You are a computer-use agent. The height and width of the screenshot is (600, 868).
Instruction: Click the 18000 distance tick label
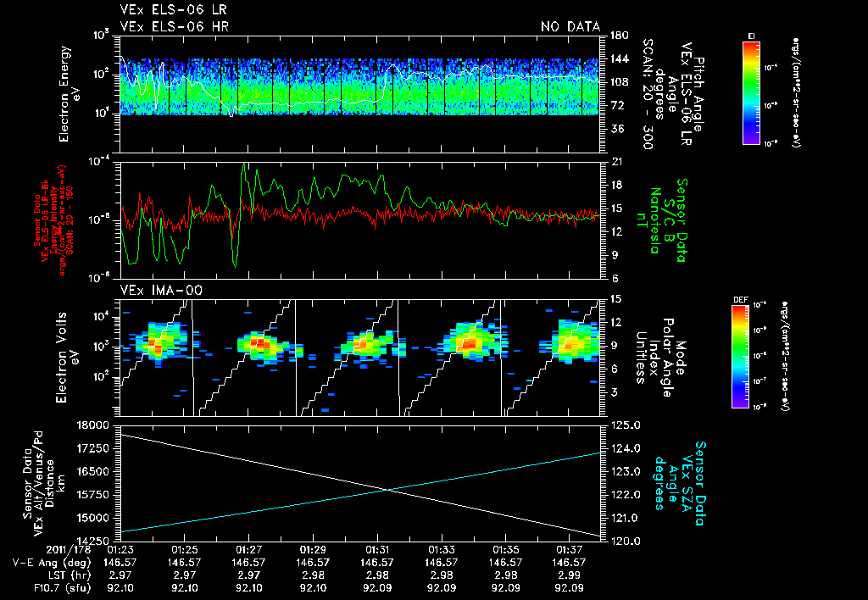click(x=93, y=425)
